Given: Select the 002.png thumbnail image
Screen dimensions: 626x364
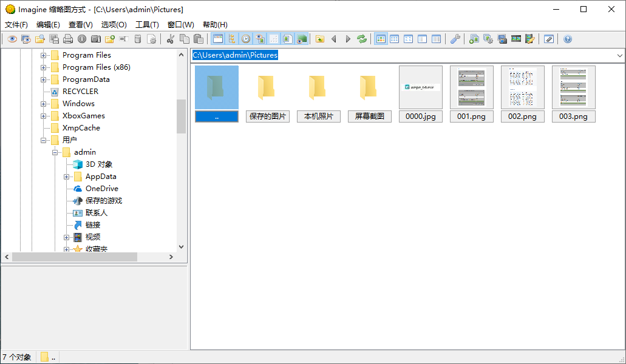Looking at the screenshot, I should coord(523,87).
